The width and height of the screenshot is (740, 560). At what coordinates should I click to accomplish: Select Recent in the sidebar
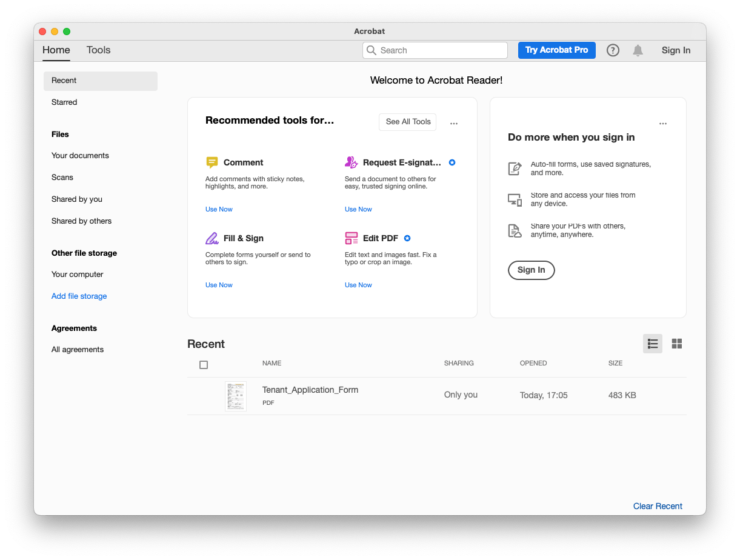[x=101, y=81]
